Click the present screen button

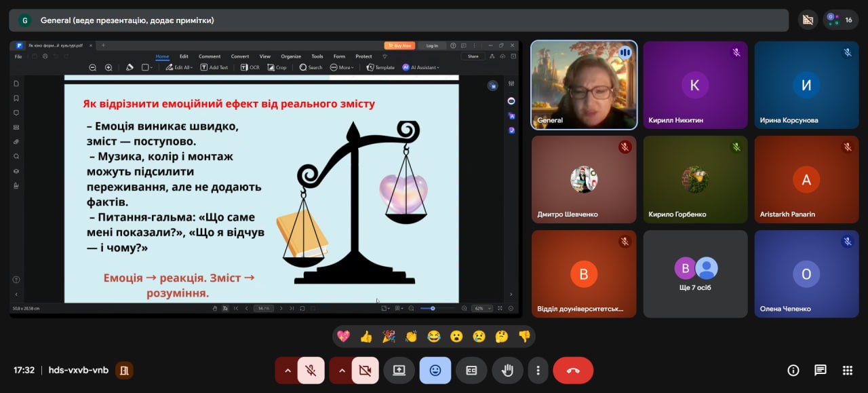click(399, 371)
